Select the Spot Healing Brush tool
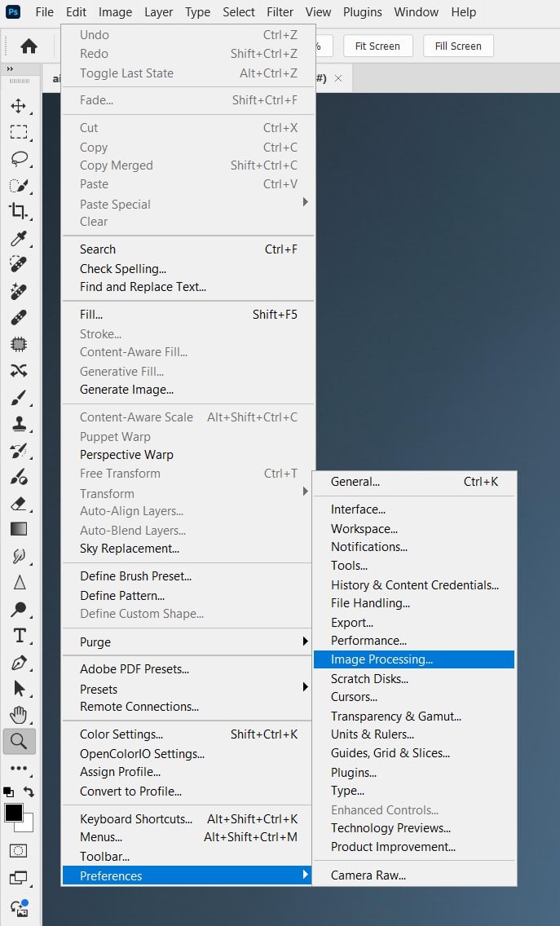Viewport: 560px width, 926px height. click(19, 264)
